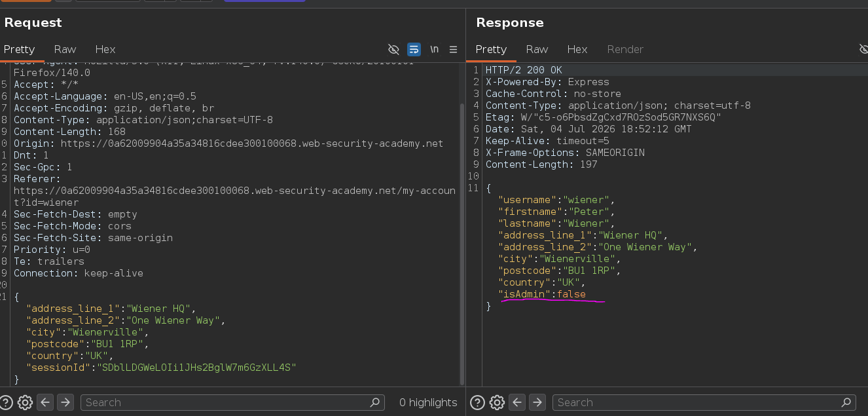Image resolution: width=868 pixels, height=416 pixels.
Task: Switch Request view to Raw tab
Action: point(65,49)
